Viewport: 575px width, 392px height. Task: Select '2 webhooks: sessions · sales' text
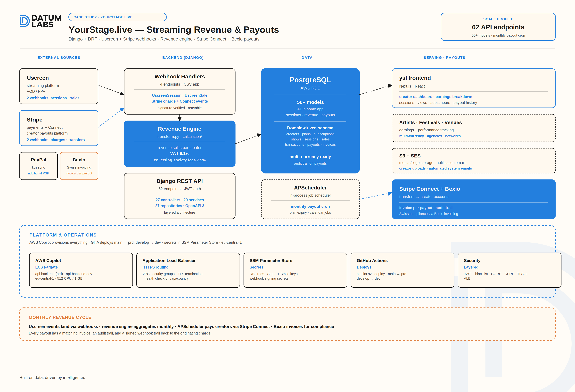pos(53,98)
